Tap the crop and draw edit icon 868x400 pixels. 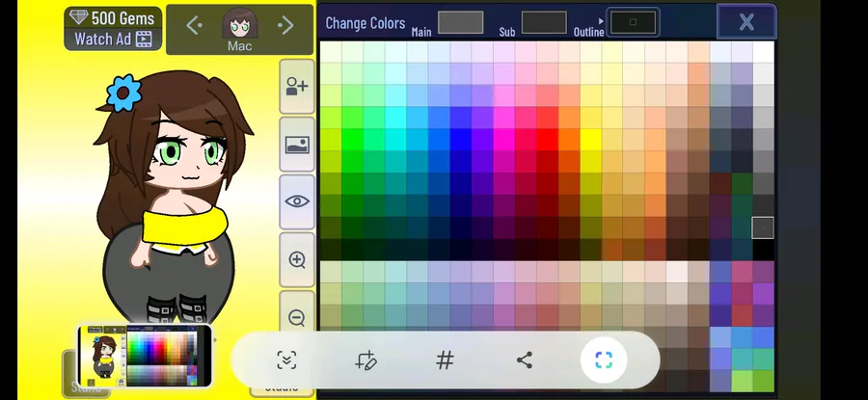click(366, 360)
